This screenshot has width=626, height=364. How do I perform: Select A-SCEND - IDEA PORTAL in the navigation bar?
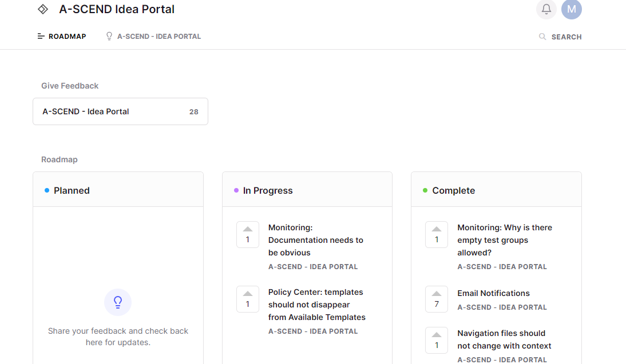tap(159, 36)
